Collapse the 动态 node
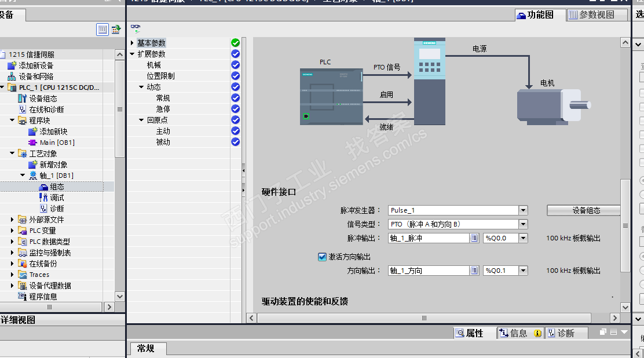Screen dimensions: 644x358 pyautogui.click(x=141, y=87)
